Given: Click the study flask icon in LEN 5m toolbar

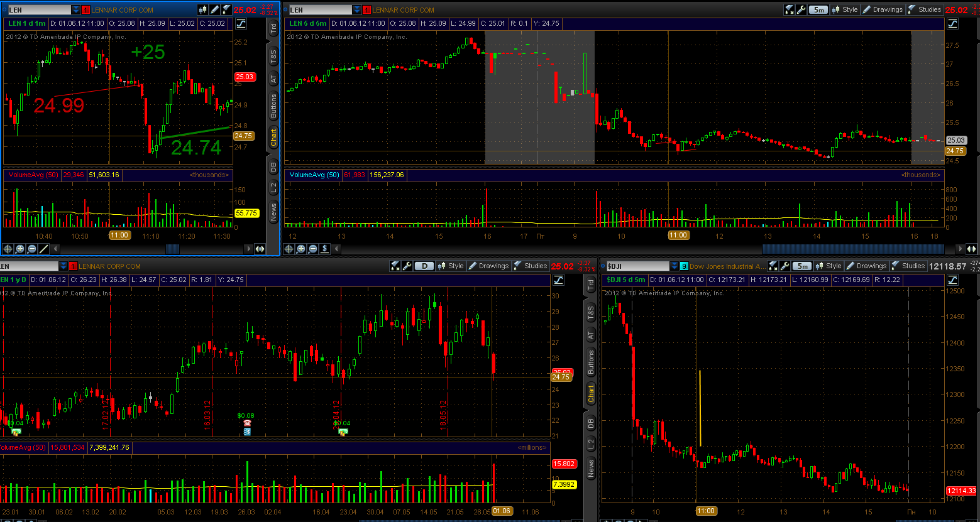Looking at the screenshot, I should 789,9.
